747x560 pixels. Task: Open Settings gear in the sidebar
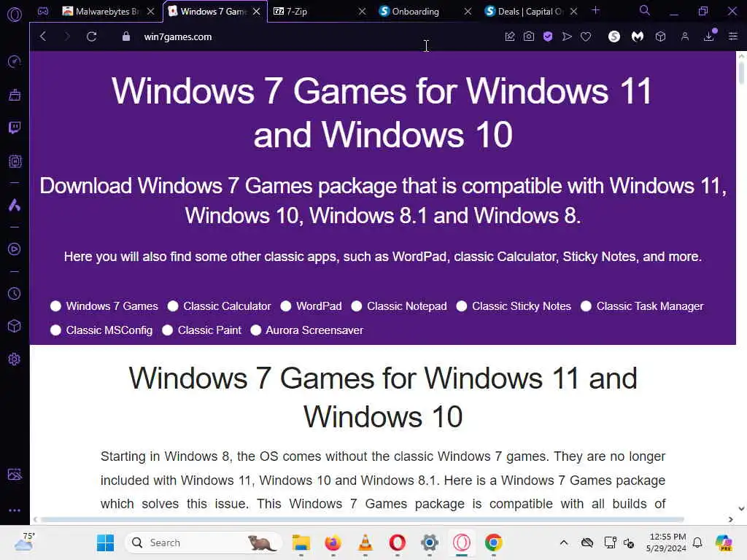point(15,359)
